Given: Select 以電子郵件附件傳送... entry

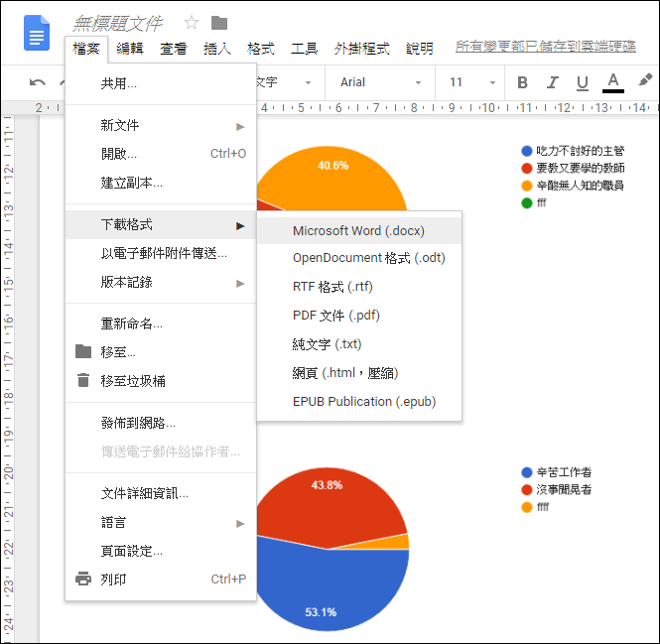Looking at the screenshot, I should [161, 253].
